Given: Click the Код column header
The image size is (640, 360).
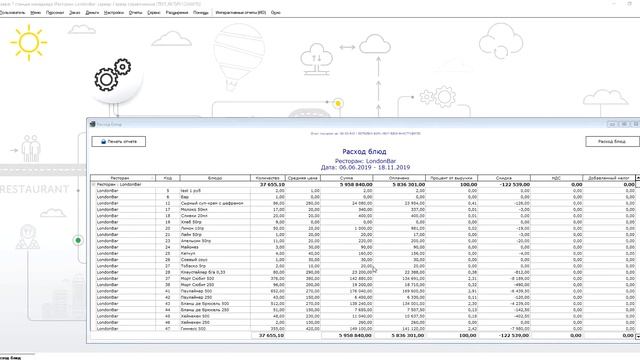Looking at the screenshot, I should [x=168, y=178].
